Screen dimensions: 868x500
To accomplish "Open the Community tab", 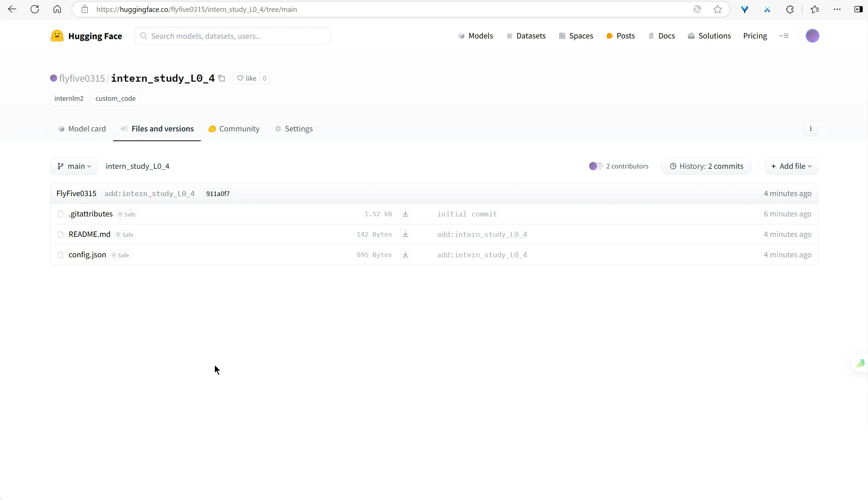I will click(234, 129).
